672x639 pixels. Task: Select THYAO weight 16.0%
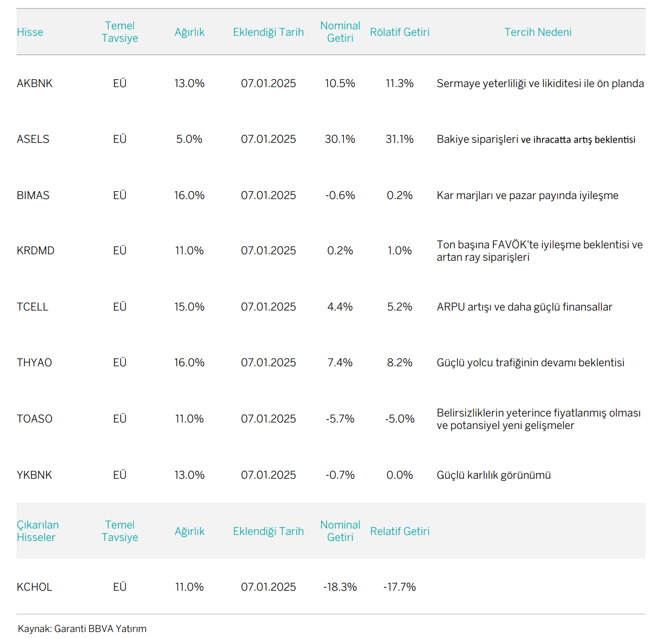[x=189, y=363]
